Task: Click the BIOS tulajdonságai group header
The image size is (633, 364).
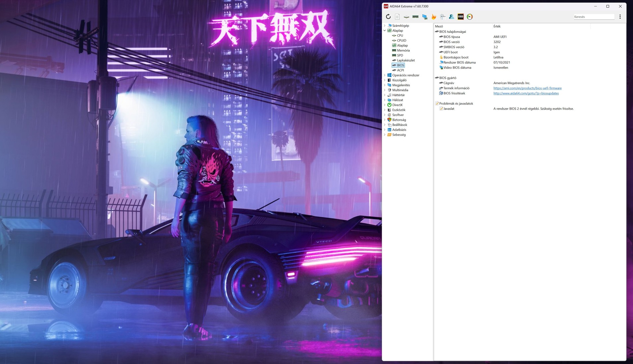Action: click(x=453, y=32)
